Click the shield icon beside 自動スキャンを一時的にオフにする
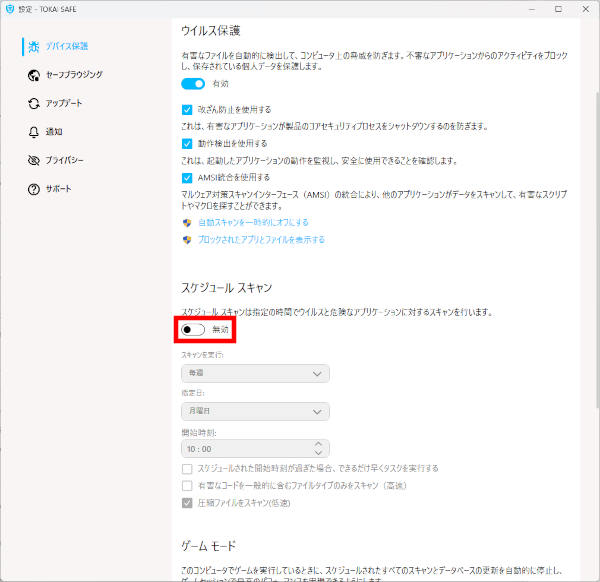Viewport: 600px width, 582px height. 187,223
